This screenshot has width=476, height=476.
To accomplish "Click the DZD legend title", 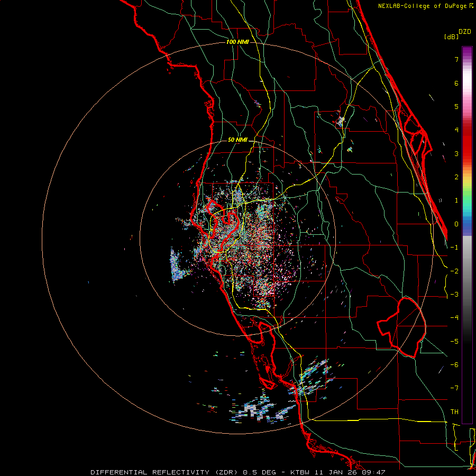I will click(x=465, y=32).
